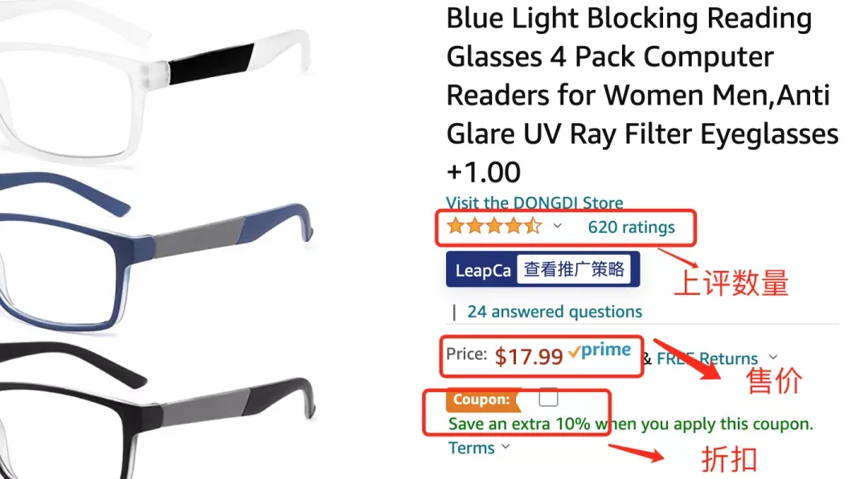Open the FREE Returns link
The image size is (868, 479).
[706, 358]
